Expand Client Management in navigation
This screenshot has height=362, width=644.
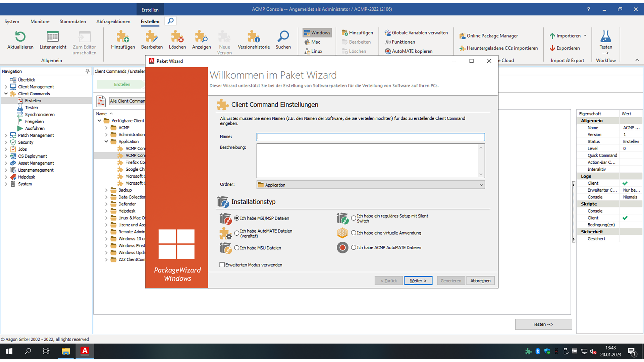(x=6, y=87)
